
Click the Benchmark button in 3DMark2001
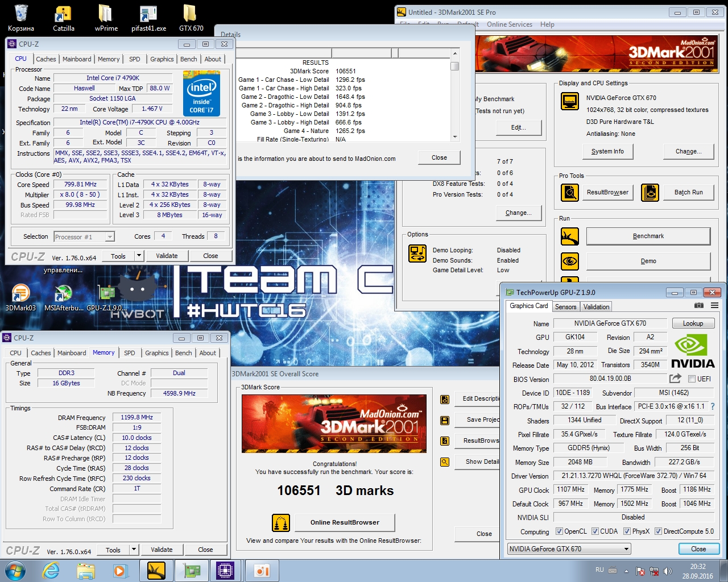pos(648,236)
